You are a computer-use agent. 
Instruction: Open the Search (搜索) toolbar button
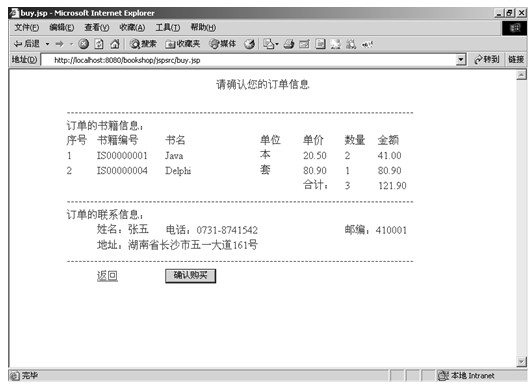143,44
